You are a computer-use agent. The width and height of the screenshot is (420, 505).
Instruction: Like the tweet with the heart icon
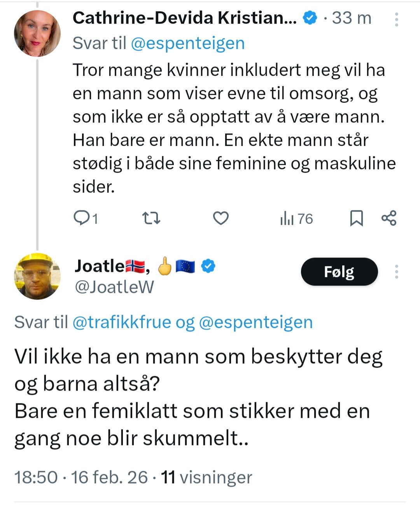pos(220,218)
